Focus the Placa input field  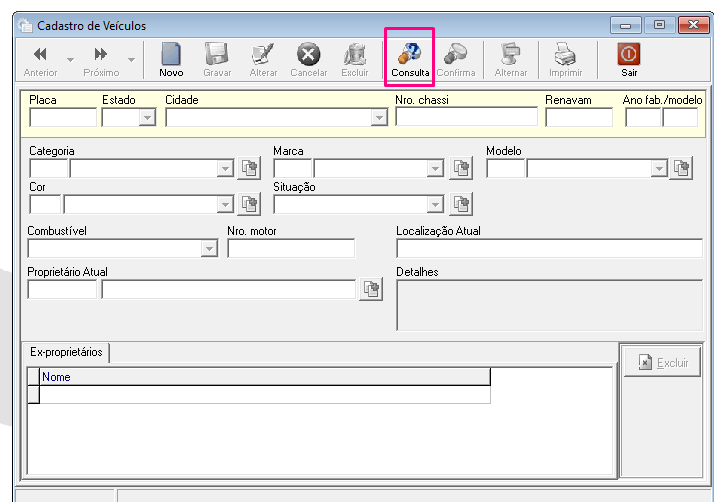63,118
